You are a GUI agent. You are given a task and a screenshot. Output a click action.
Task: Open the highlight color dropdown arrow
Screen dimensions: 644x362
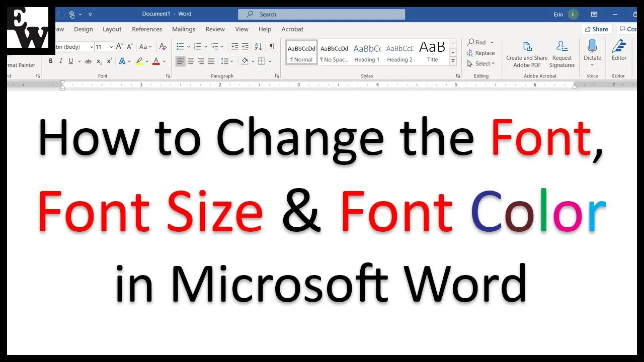click(147, 61)
